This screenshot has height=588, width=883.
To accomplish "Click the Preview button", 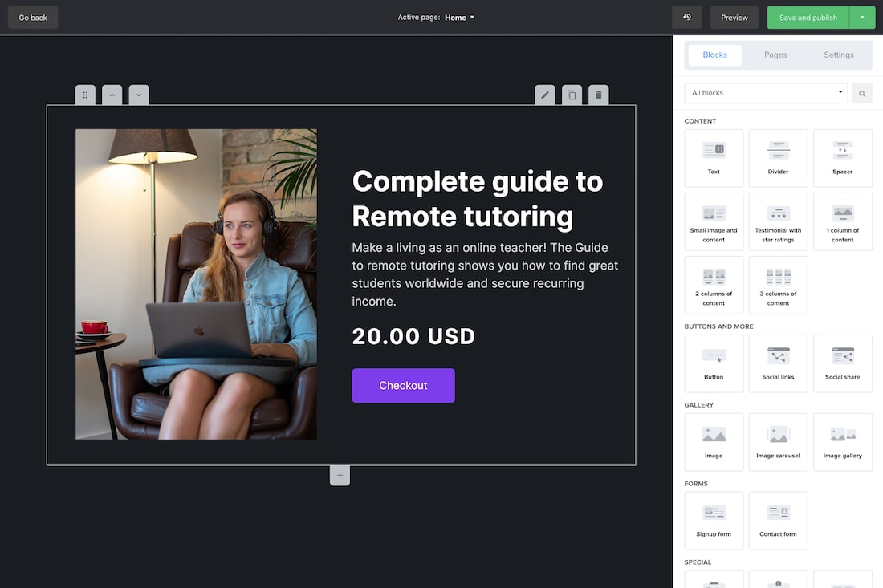I will 734,18.
